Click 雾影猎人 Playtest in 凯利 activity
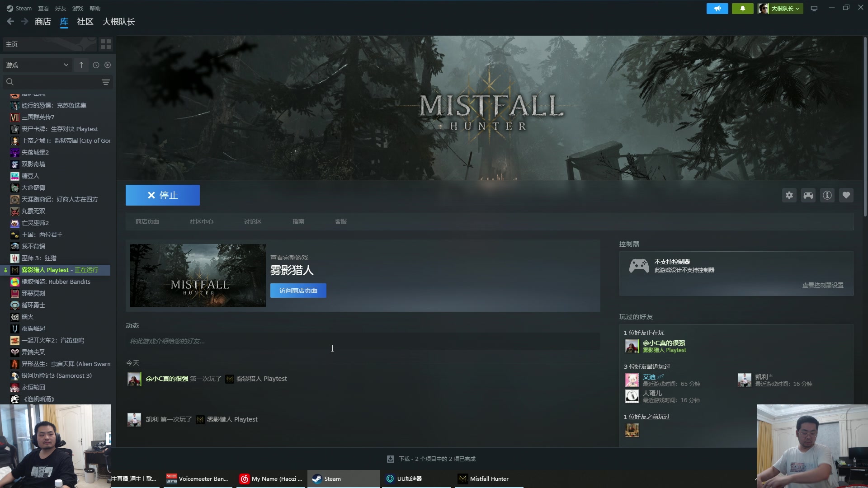 (232, 419)
